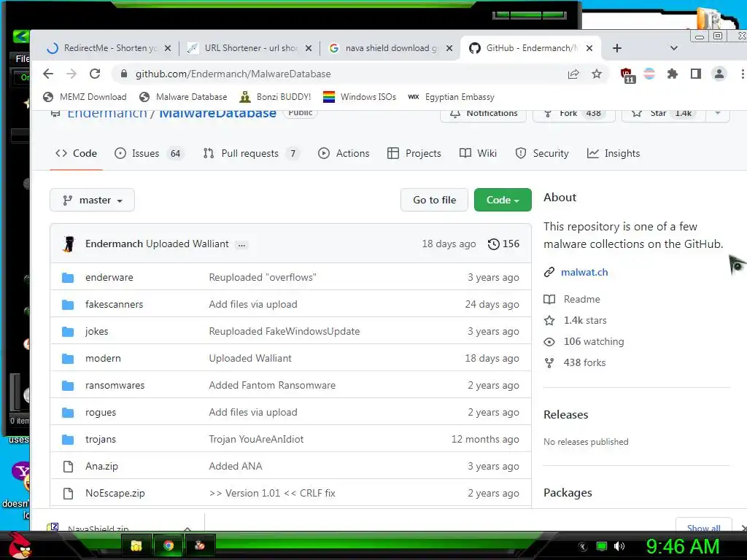Screen dimensions: 747x560
Task: Click the volume speaker tray icon
Action: point(619,547)
